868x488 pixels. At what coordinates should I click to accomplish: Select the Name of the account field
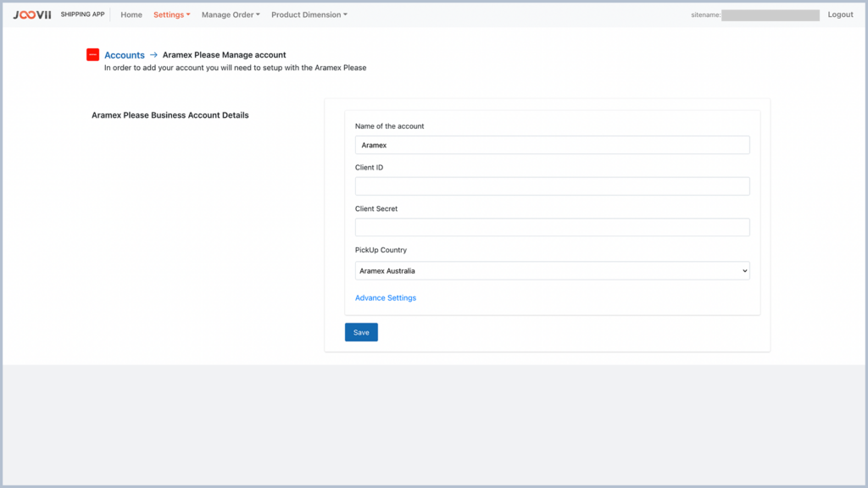[x=552, y=144]
